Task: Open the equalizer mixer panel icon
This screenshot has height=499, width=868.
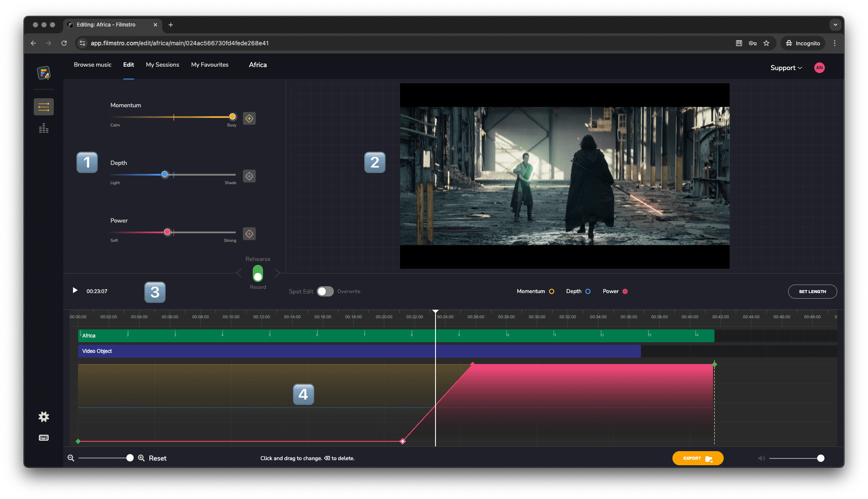Action: pyautogui.click(x=44, y=128)
